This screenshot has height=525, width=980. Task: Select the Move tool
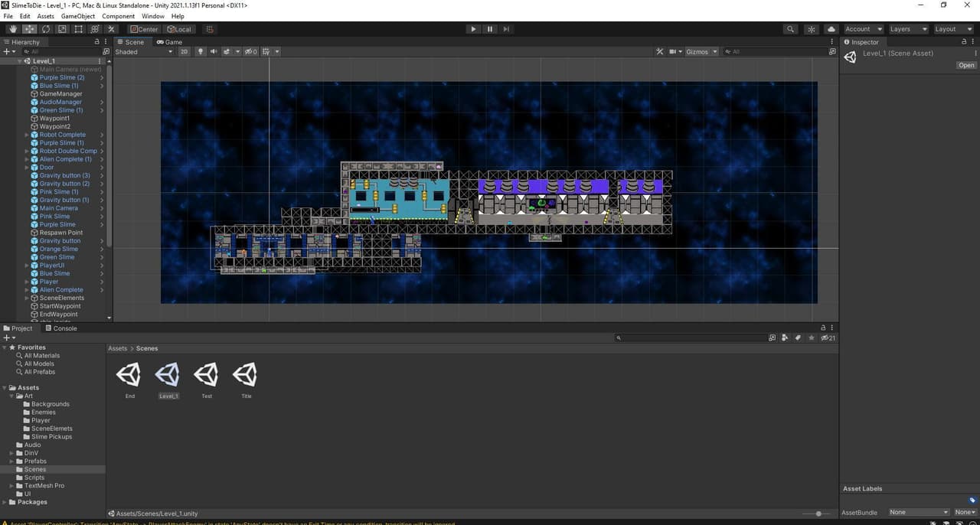(29, 29)
